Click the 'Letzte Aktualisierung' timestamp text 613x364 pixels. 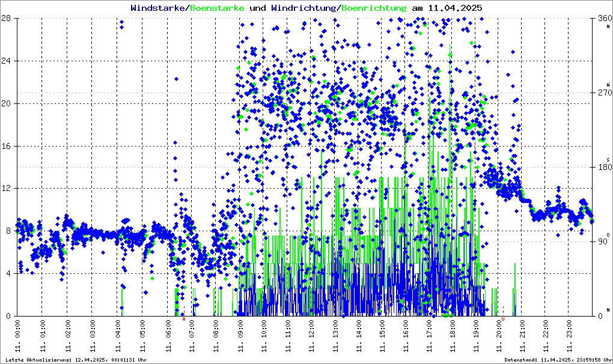[76, 360]
